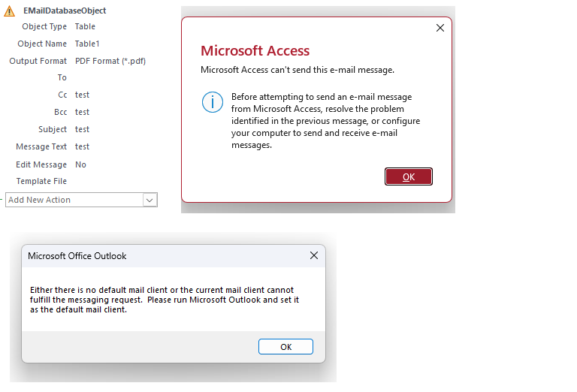Viewport: 577px width, 392px height.
Task: Close the Microsoft Access error dialog
Action: point(440,28)
